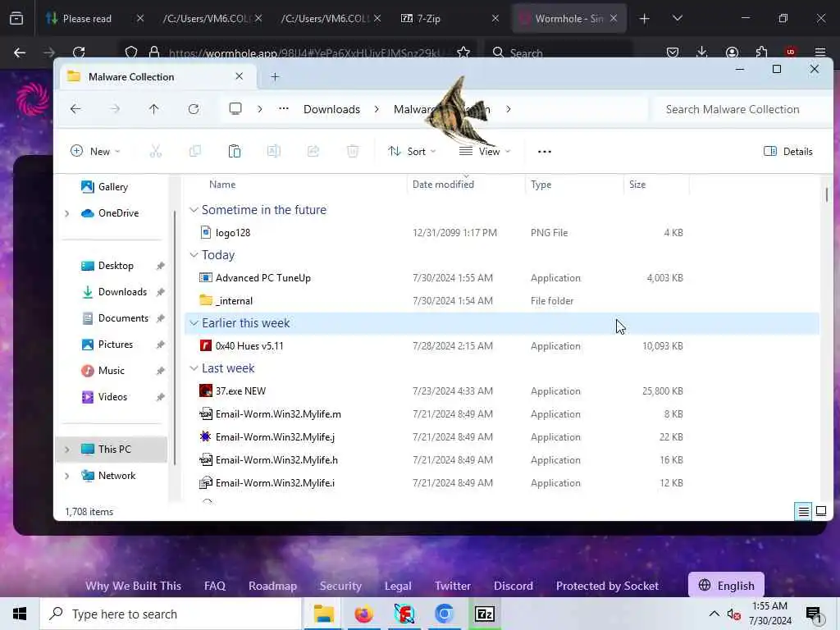The width and height of the screenshot is (840, 630).
Task: Click the Downloads breadcrumb
Action: click(x=331, y=109)
